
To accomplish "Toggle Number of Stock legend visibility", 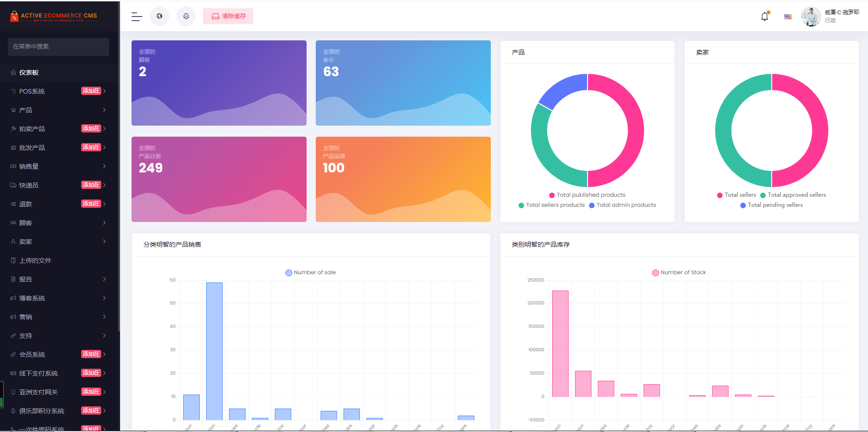I will pos(655,273).
